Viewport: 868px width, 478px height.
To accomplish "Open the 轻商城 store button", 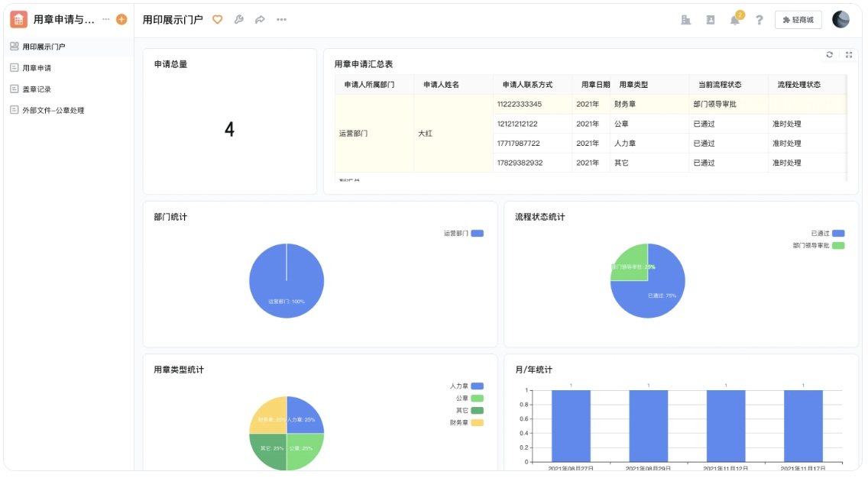I will (797, 20).
